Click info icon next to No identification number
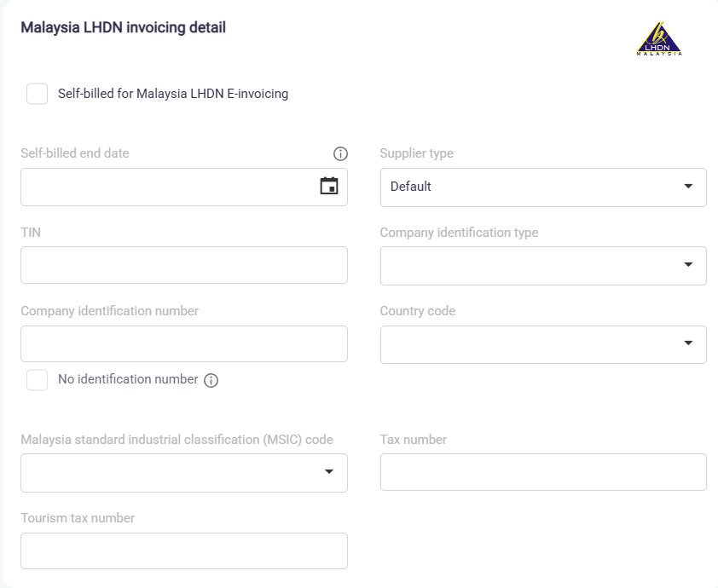This screenshot has width=718, height=588. (x=211, y=381)
